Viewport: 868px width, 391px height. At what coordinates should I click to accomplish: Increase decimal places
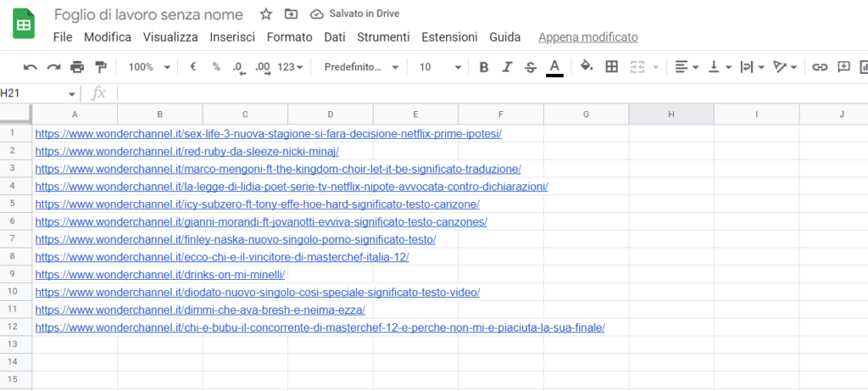click(263, 68)
